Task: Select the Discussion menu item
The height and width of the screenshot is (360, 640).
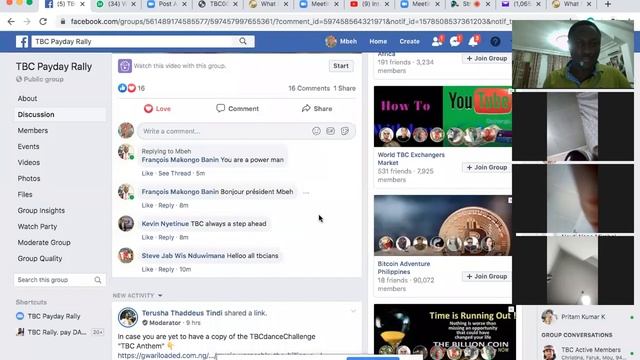Action: click(x=60, y=114)
